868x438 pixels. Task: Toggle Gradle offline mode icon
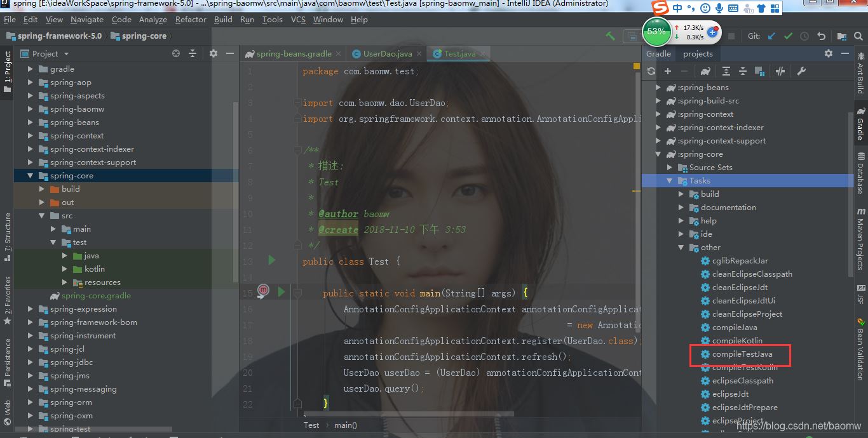781,71
